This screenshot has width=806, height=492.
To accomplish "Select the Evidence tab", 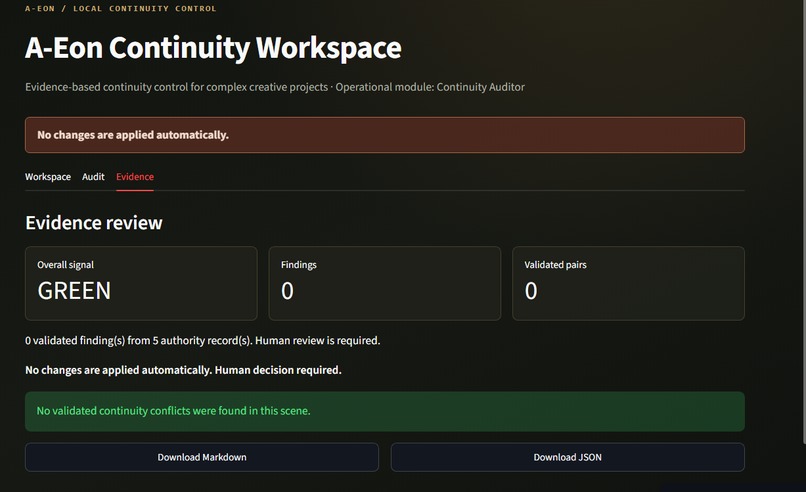I will 135,177.
